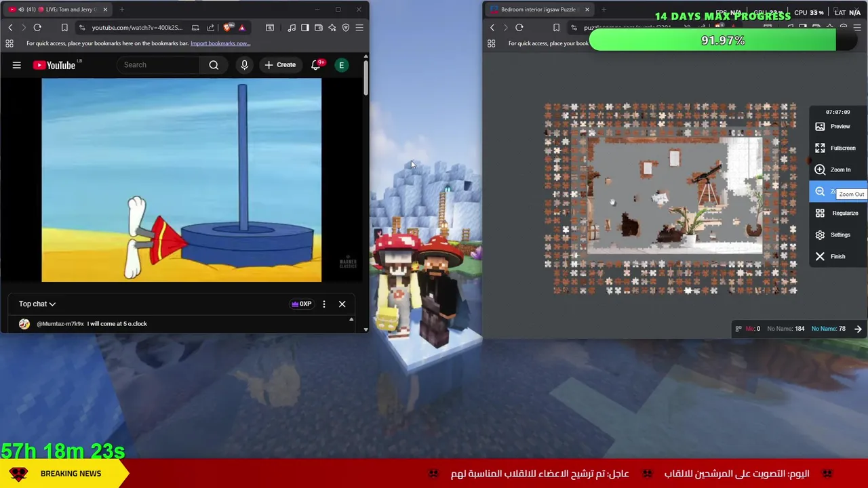Bookmark the YouTube page
The width and height of the screenshot is (868, 488).
click(64, 28)
